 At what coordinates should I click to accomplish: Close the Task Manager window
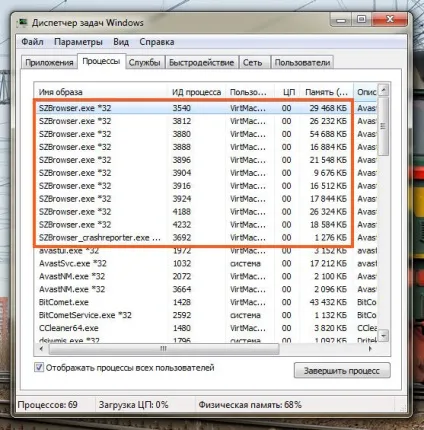(x=390, y=20)
